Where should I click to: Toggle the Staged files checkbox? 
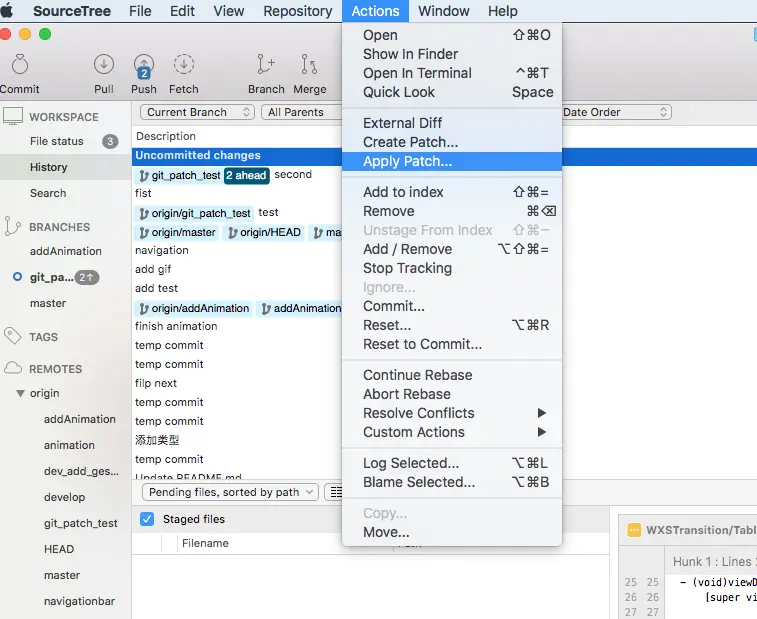(x=147, y=519)
